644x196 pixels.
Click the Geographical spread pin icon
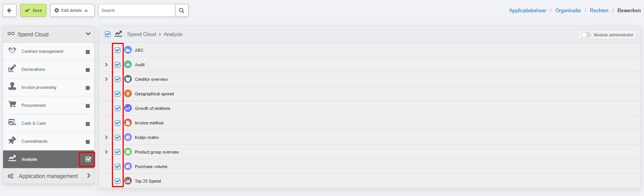click(x=128, y=94)
